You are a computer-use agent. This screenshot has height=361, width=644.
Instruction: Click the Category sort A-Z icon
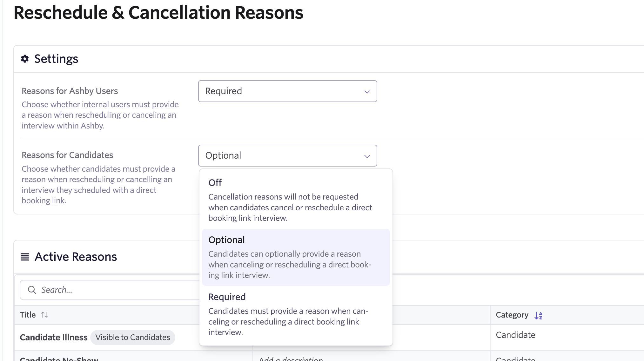pyautogui.click(x=538, y=315)
